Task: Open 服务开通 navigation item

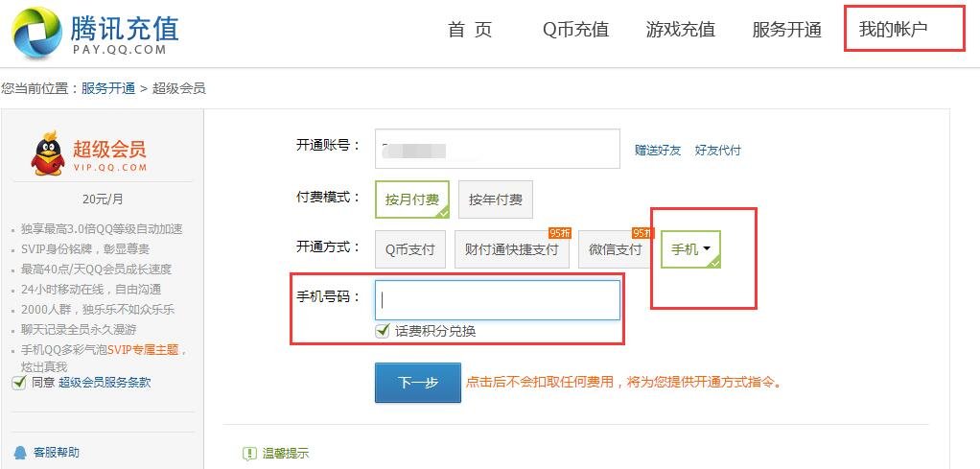Action: coord(787,30)
